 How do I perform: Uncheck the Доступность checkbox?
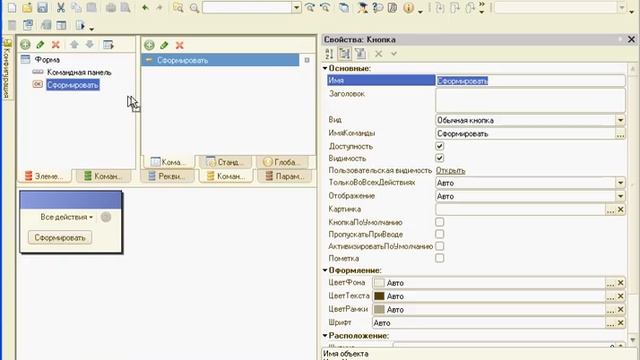(x=440, y=146)
